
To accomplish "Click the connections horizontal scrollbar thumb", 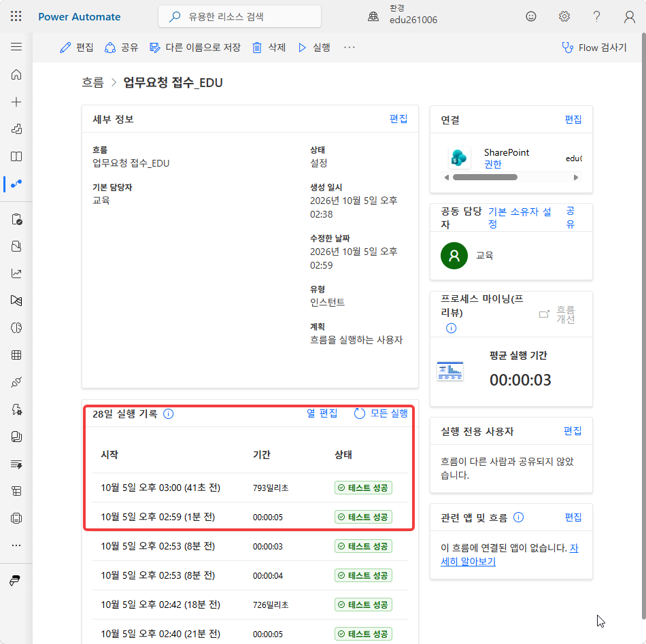I will (x=485, y=177).
